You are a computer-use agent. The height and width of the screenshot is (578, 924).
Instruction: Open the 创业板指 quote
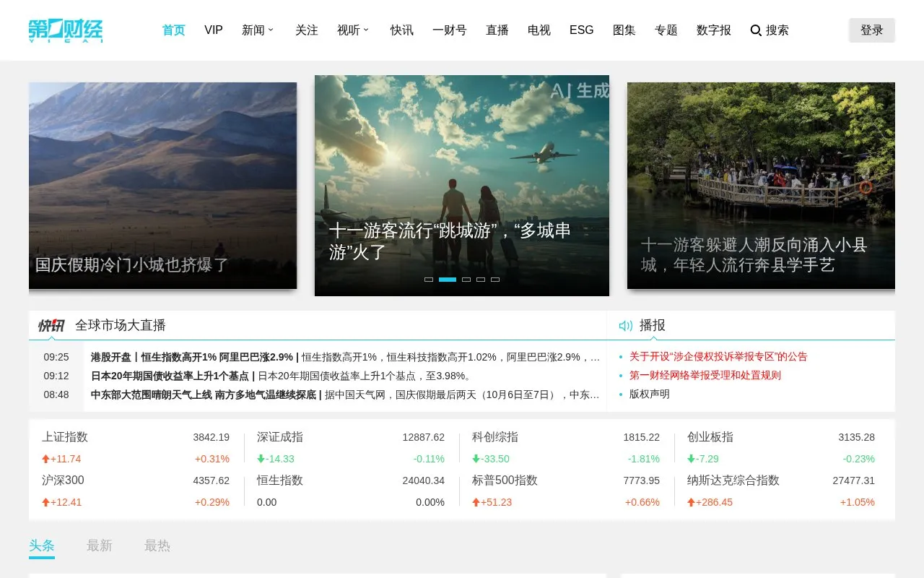tap(710, 437)
